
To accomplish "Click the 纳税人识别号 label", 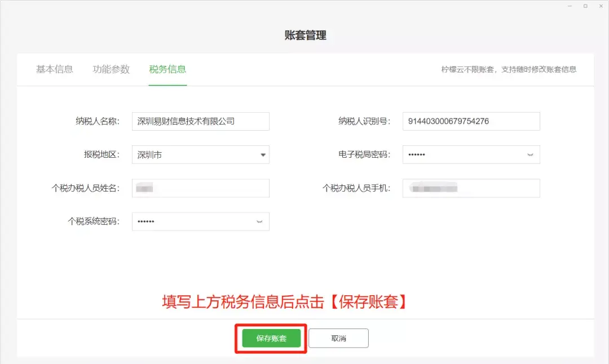I will click(364, 122).
